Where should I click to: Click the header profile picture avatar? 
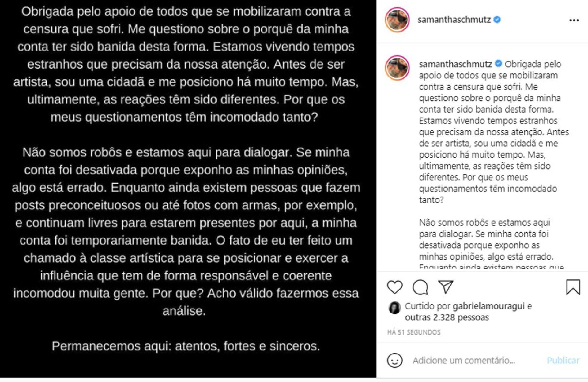(x=397, y=20)
